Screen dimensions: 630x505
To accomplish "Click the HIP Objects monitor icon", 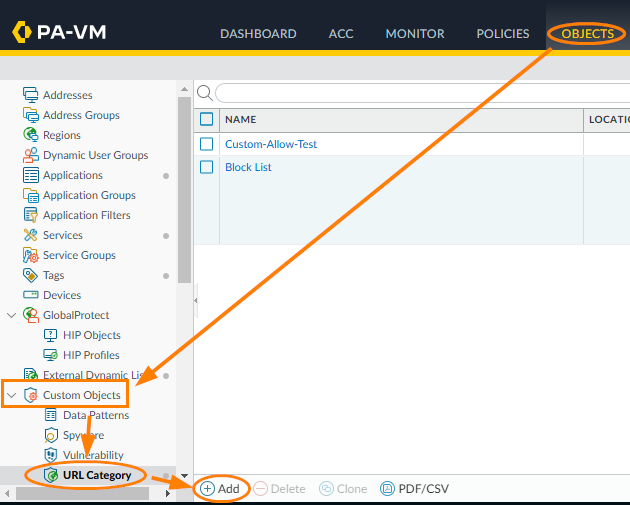I will 50,335.
